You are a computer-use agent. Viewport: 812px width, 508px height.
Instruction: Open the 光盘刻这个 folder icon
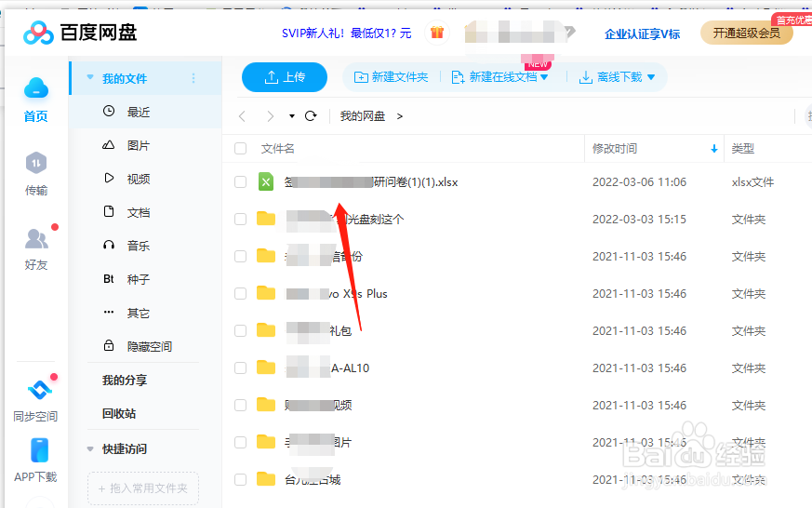tap(266, 219)
